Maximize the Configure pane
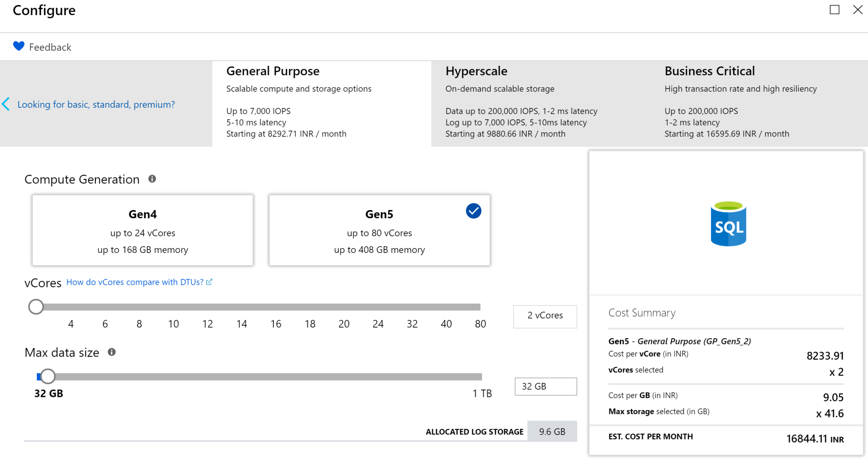Viewport: 868px width, 462px height. tap(835, 10)
